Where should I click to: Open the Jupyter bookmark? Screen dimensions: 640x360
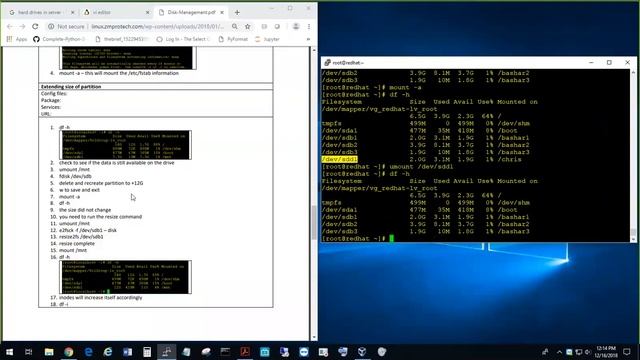click(267, 39)
